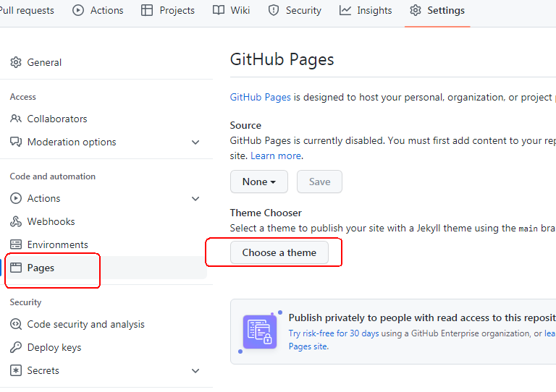Go to the Wiki tab

tap(231, 11)
